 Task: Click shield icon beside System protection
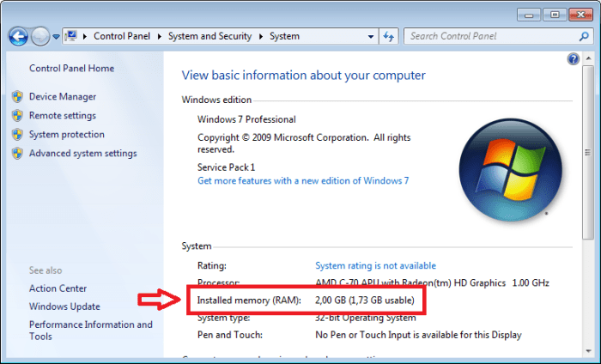(17, 134)
